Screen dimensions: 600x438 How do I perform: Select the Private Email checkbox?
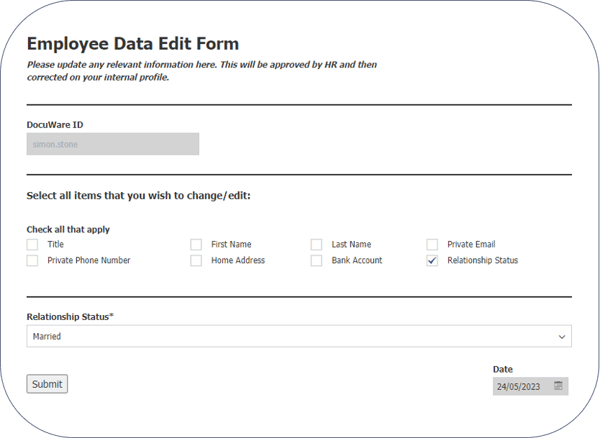432,244
